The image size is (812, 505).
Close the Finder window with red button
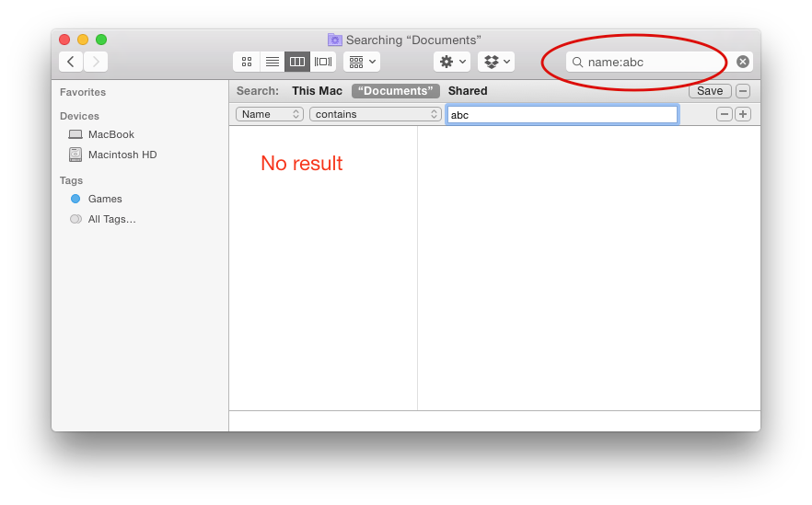tap(64, 40)
